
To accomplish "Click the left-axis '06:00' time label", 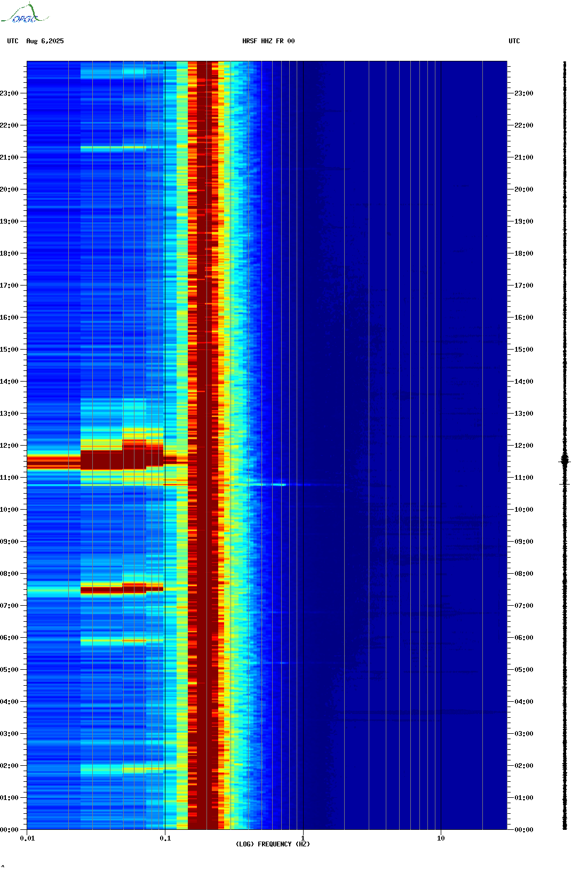I will [x=9, y=638].
